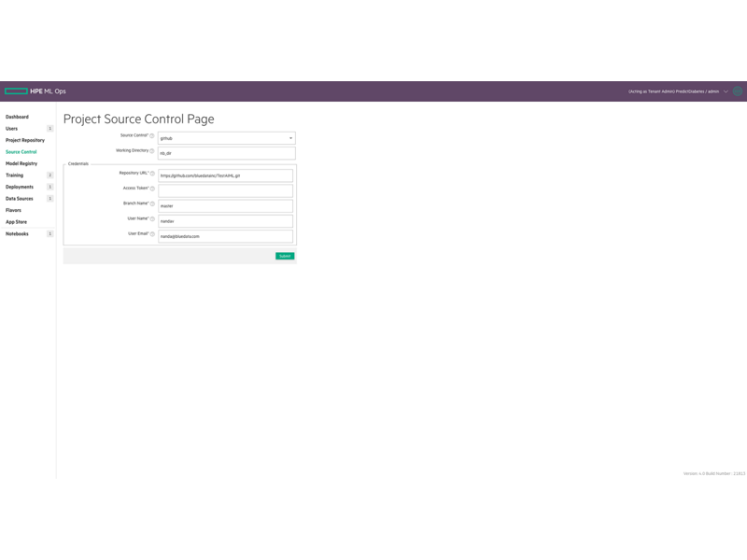
Task: Click the Training count badge
Action: point(50,175)
